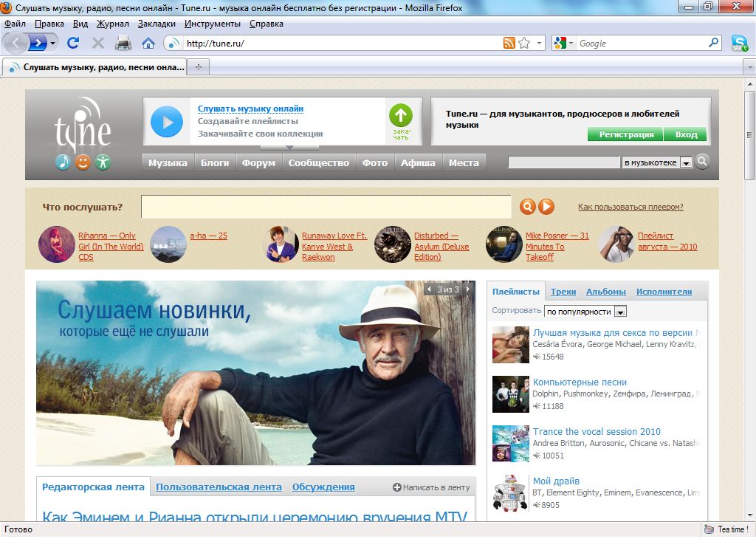Click the blue music note icon under logo

63,162
